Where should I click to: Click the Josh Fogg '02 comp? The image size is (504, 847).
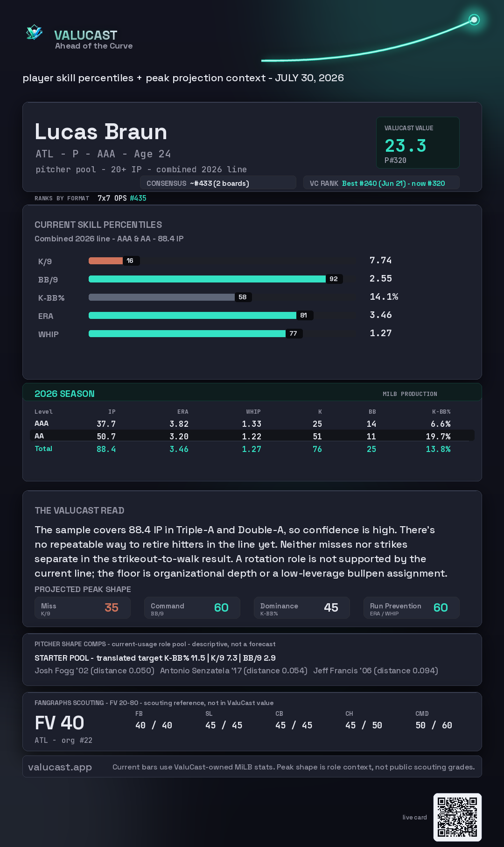[94, 671]
